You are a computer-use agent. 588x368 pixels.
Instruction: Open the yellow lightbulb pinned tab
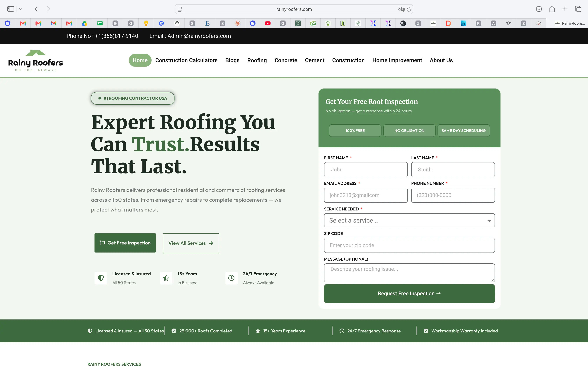[x=146, y=23]
